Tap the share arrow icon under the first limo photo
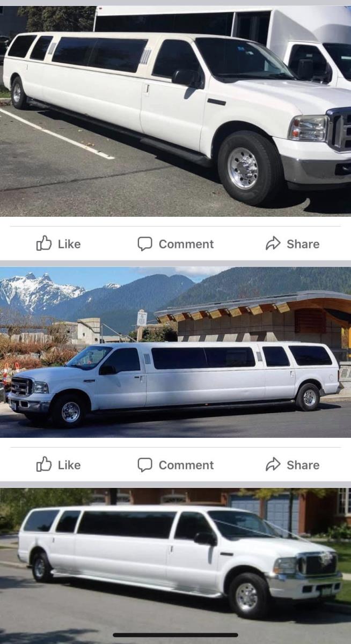 (273, 244)
